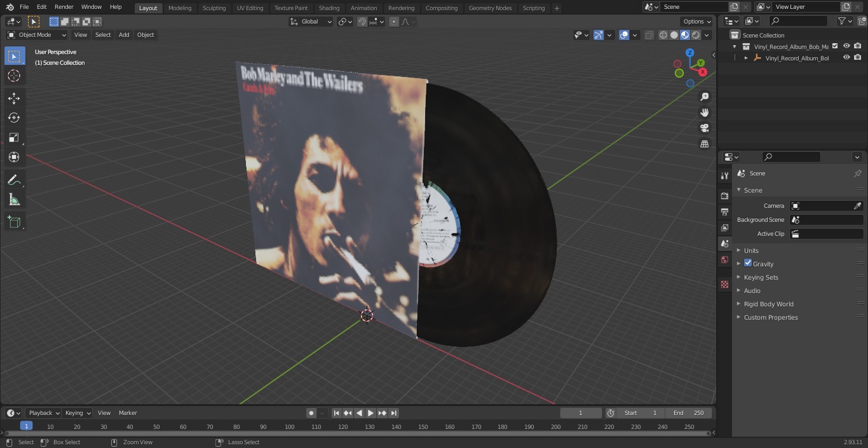Disable Vinyl_Record_Album_Bol object in renders

(858, 58)
